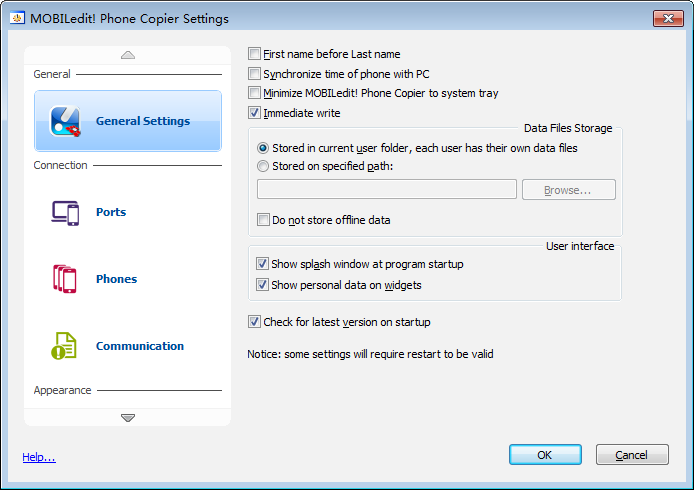This screenshot has height=490, width=694.
Task: Open the Help link
Action: tap(39, 458)
